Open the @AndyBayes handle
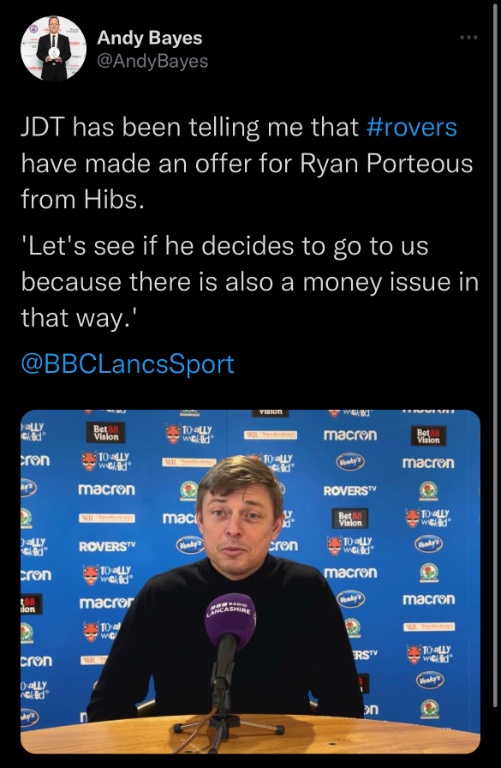501x768 pixels. [x=152, y=61]
